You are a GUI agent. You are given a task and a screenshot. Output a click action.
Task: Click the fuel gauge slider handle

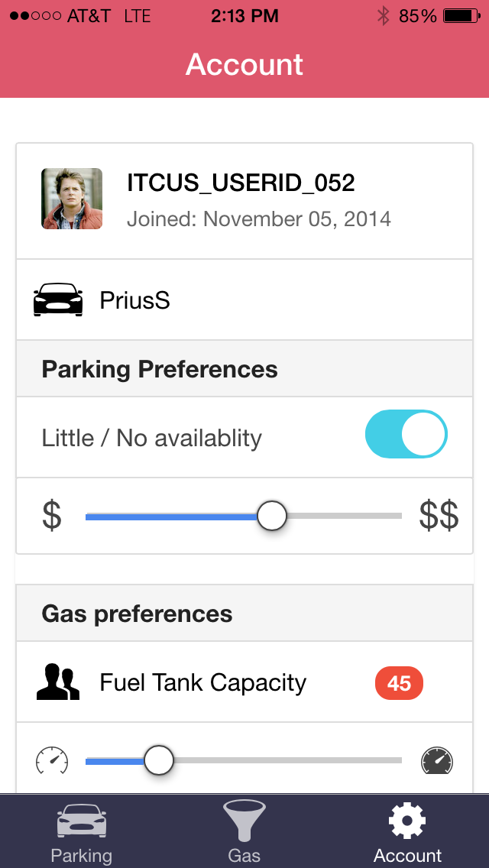point(159,760)
